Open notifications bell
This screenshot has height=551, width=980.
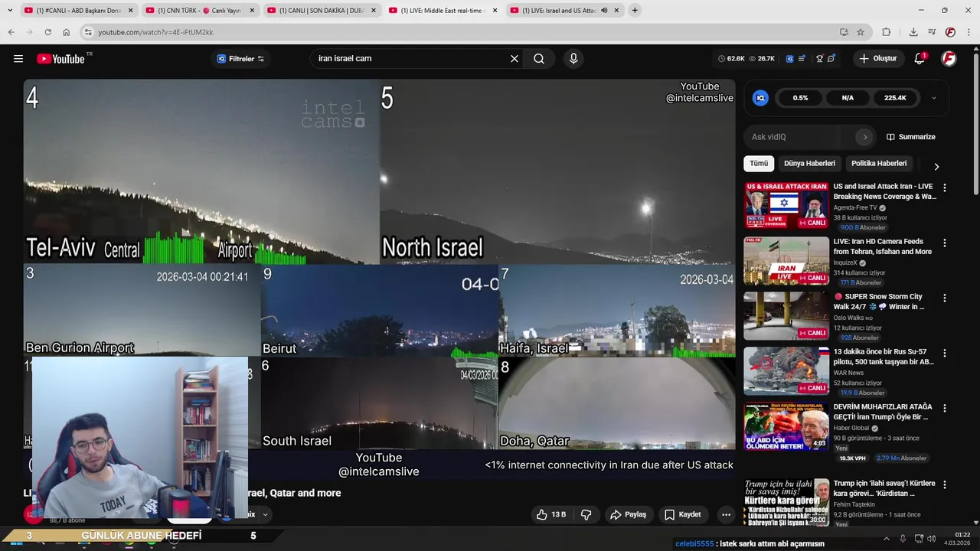(920, 59)
